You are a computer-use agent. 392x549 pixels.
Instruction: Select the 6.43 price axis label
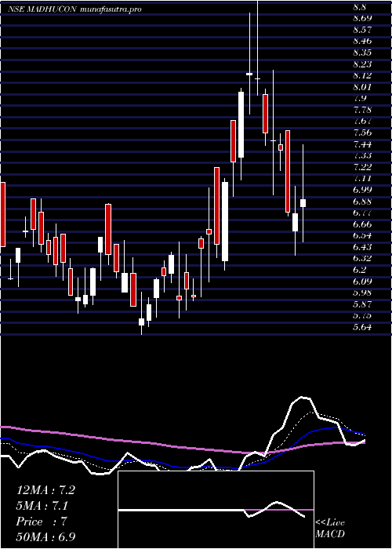point(362,247)
